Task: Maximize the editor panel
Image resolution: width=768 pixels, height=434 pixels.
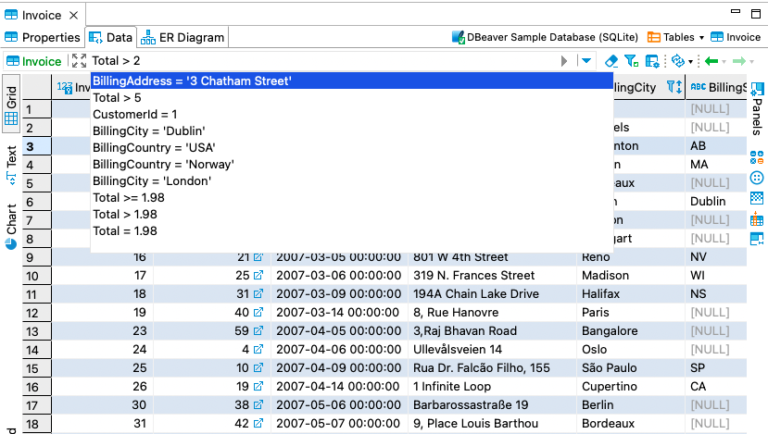Action: 756,14
